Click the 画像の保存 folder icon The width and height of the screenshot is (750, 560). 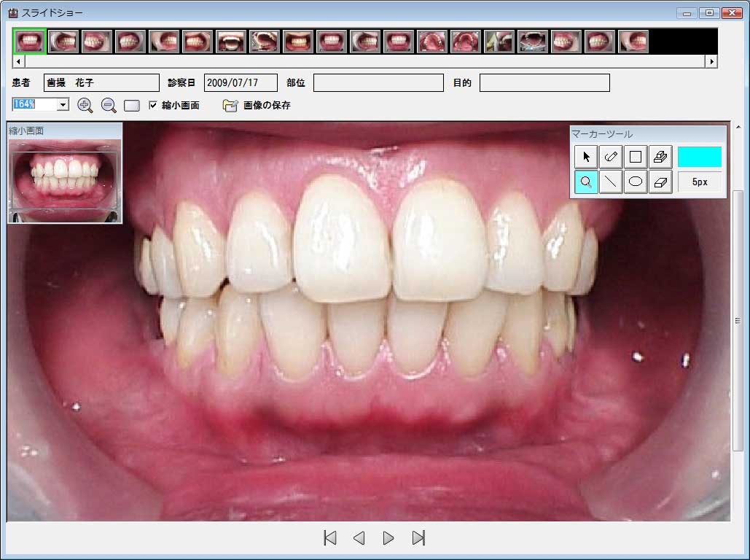click(230, 105)
